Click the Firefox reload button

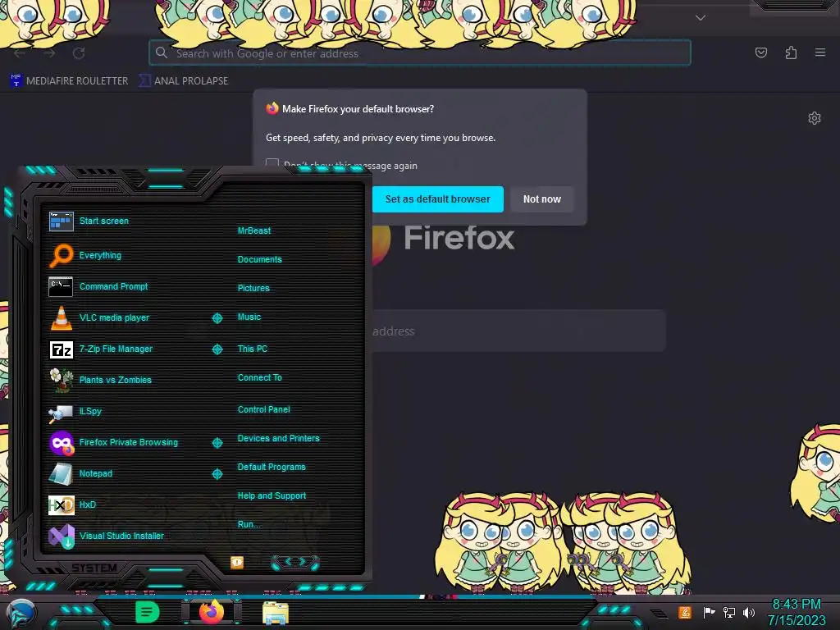pos(79,53)
